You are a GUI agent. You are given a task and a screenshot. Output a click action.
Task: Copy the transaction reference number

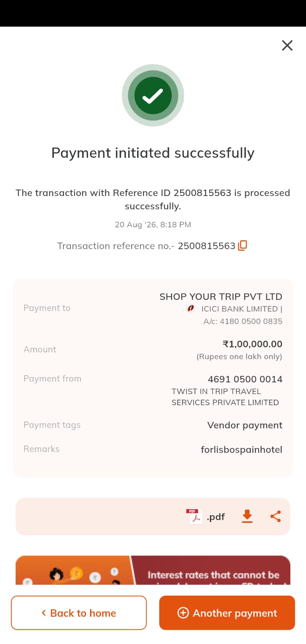(242, 246)
